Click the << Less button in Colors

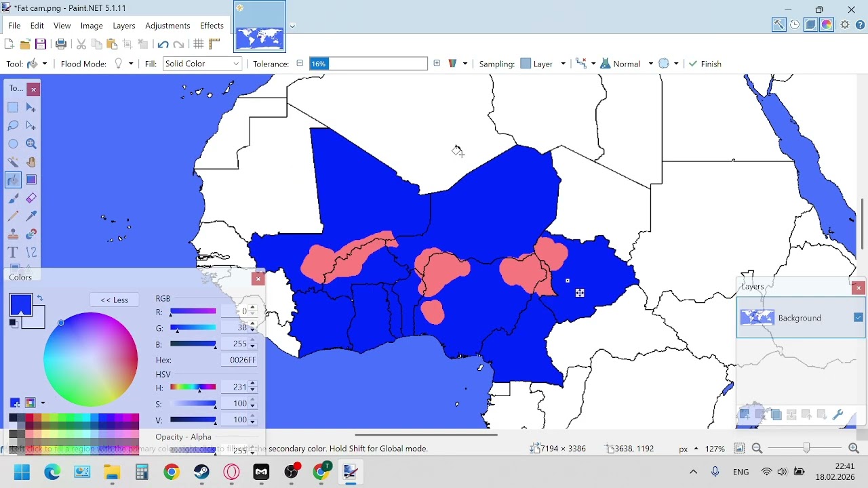pos(115,300)
